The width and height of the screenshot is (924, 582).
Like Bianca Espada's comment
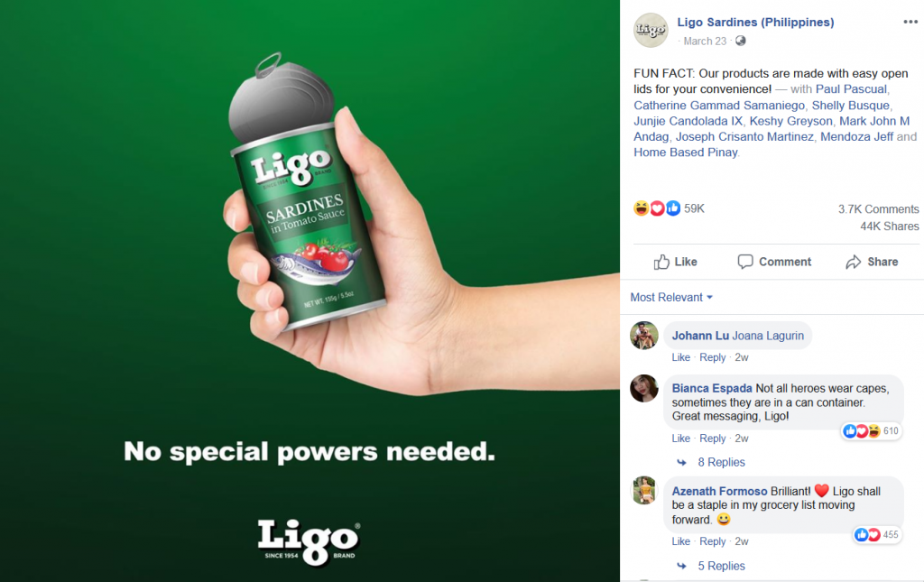[x=680, y=439]
